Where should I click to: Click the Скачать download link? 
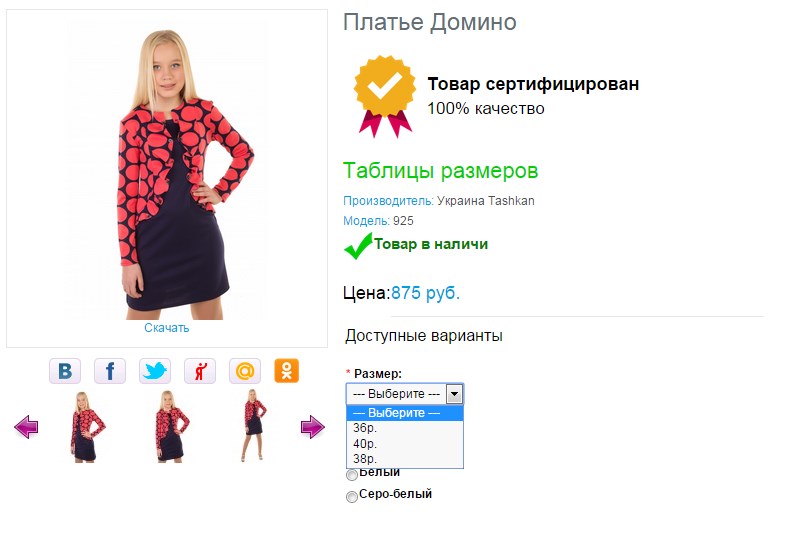tap(166, 328)
